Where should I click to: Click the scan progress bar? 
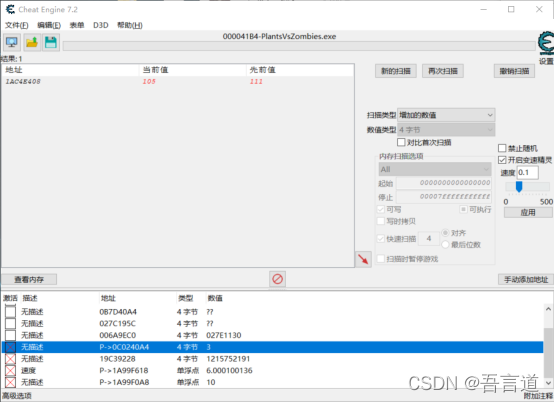(299, 46)
